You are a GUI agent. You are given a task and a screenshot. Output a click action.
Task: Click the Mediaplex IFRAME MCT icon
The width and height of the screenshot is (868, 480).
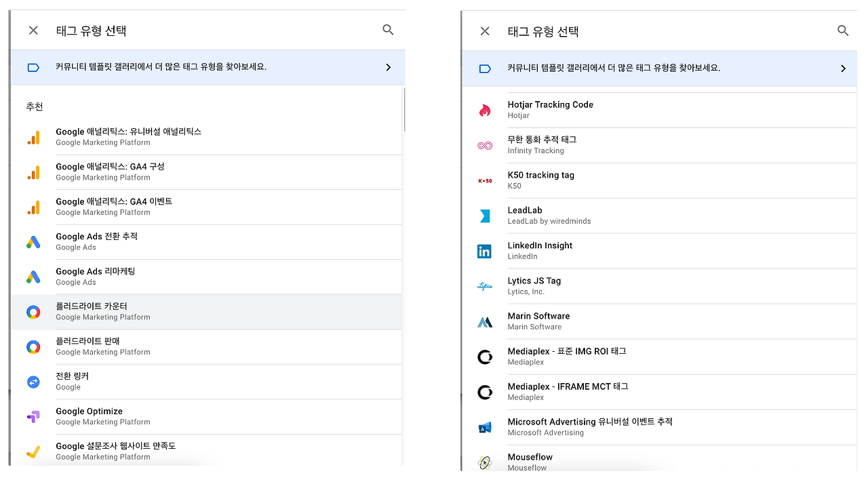(x=485, y=392)
